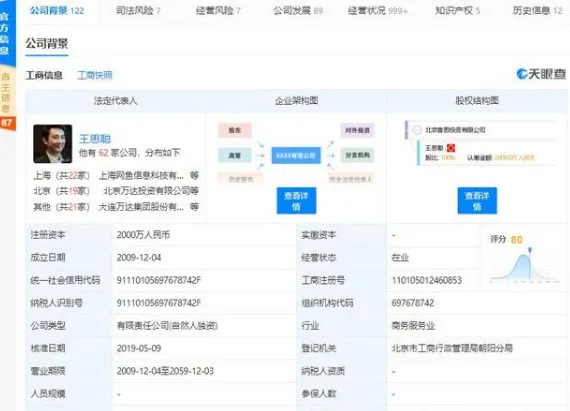Open the 历史信息 12 tab
The height and width of the screenshot is (411, 570).
tap(538, 11)
